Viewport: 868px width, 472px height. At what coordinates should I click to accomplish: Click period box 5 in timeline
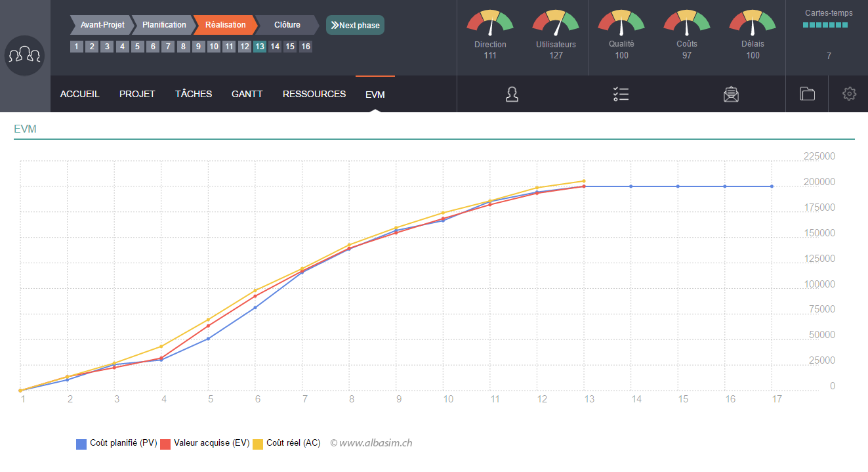(x=137, y=47)
